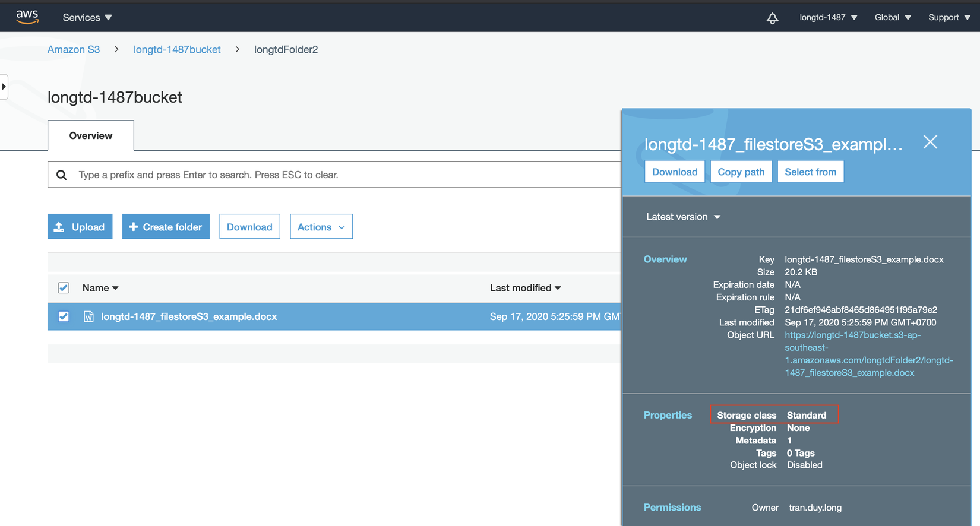Open the Amazon S3 breadcrumb link

coord(74,49)
